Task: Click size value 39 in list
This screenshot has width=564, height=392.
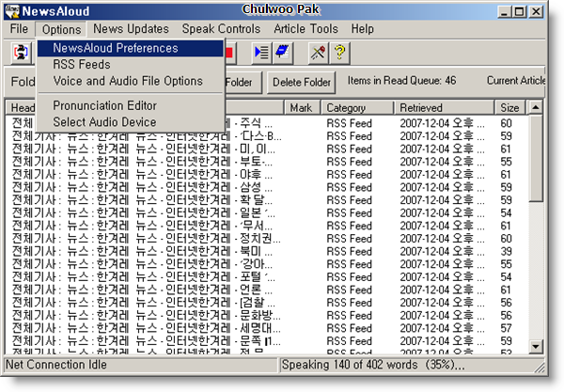Action: pyautogui.click(x=506, y=251)
